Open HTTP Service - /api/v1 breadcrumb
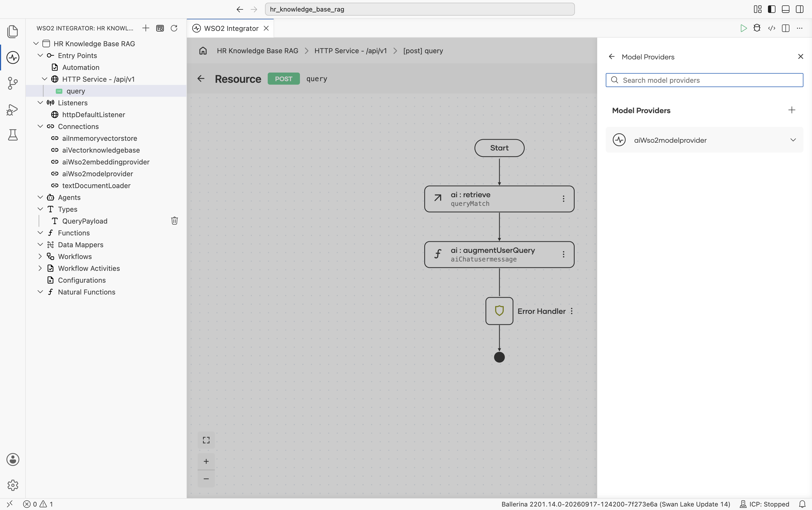 351,51
